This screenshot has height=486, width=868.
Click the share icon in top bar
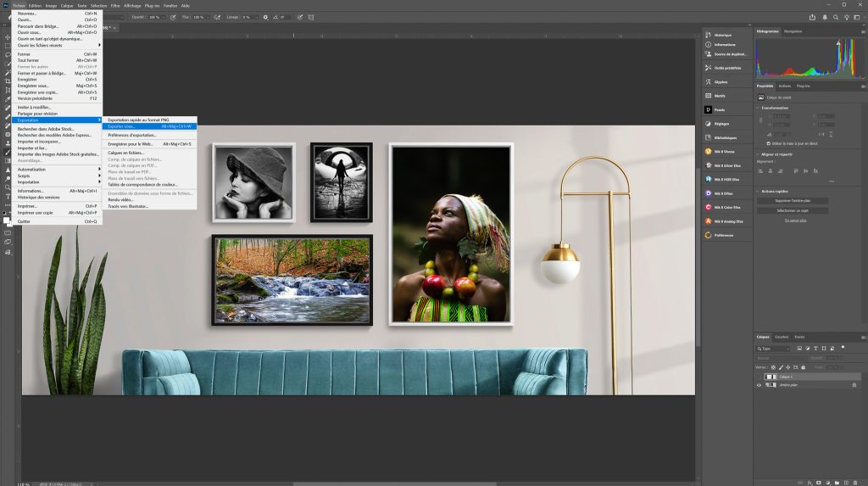pyautogui.click(x=812, y=17)
